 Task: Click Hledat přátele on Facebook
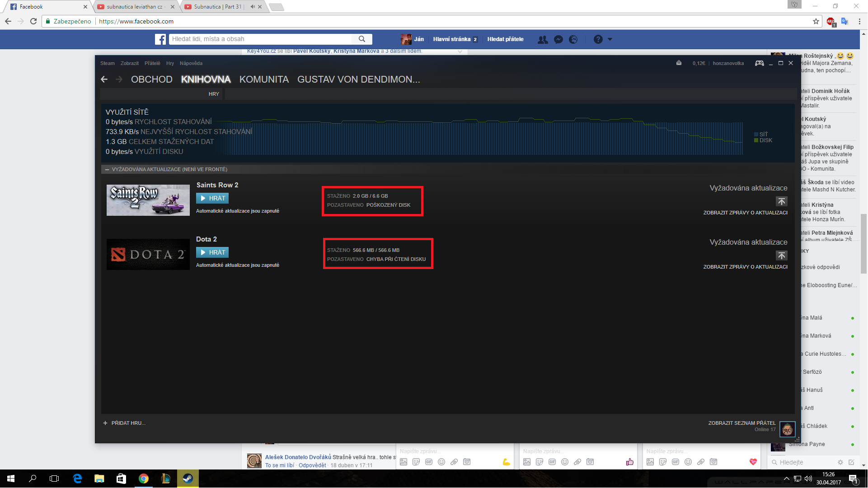505,39
